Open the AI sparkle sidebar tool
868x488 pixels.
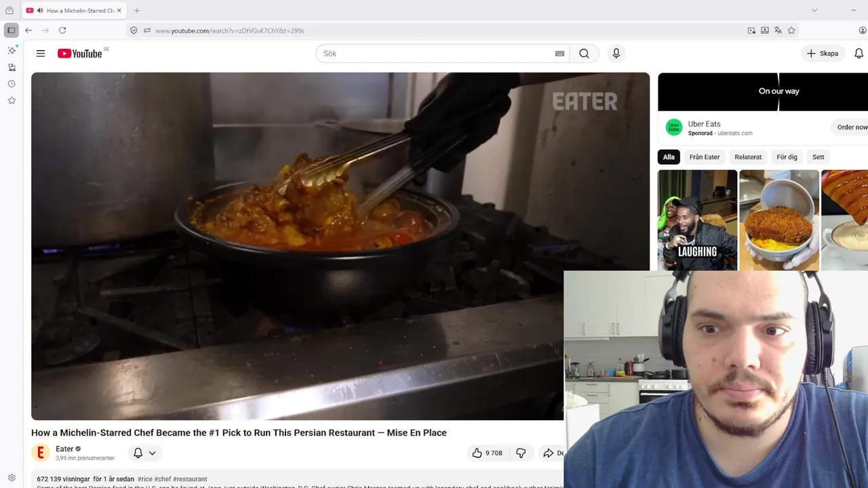(12, 51)
